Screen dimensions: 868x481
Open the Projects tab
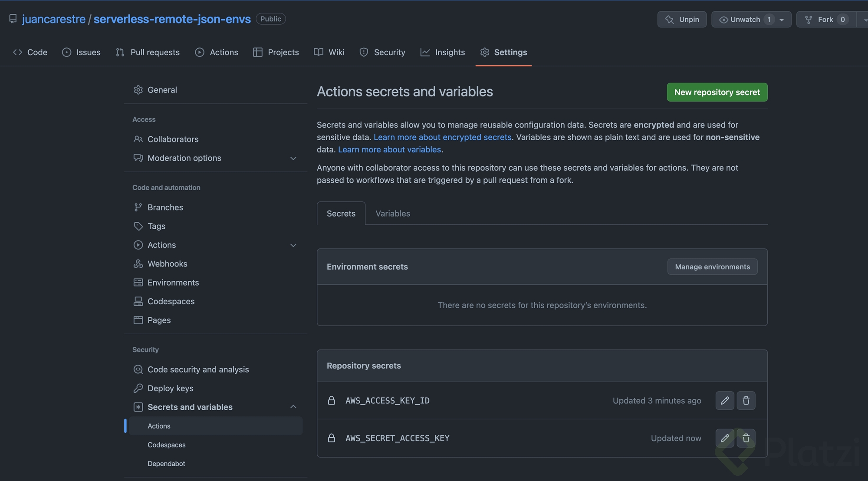(276, 52)
